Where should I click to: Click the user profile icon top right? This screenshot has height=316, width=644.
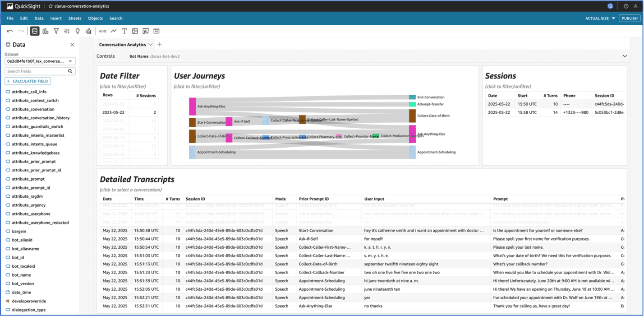click(635, 6)
